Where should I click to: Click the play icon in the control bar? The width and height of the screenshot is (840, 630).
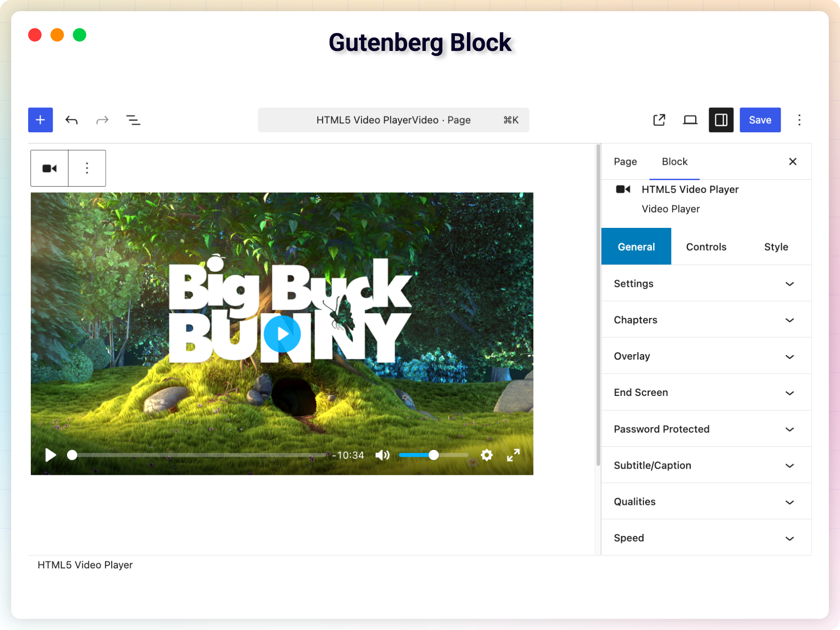click(x=50, y=455)
